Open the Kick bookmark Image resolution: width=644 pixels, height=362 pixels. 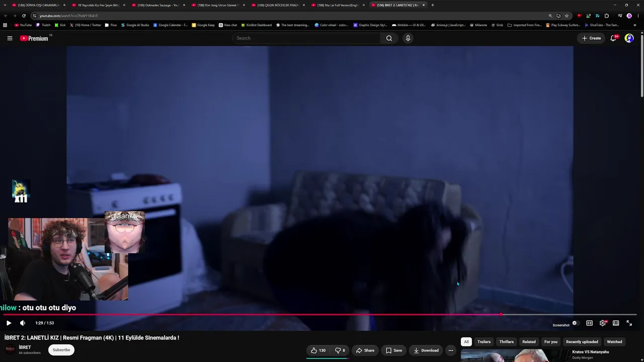click(60, 25)
